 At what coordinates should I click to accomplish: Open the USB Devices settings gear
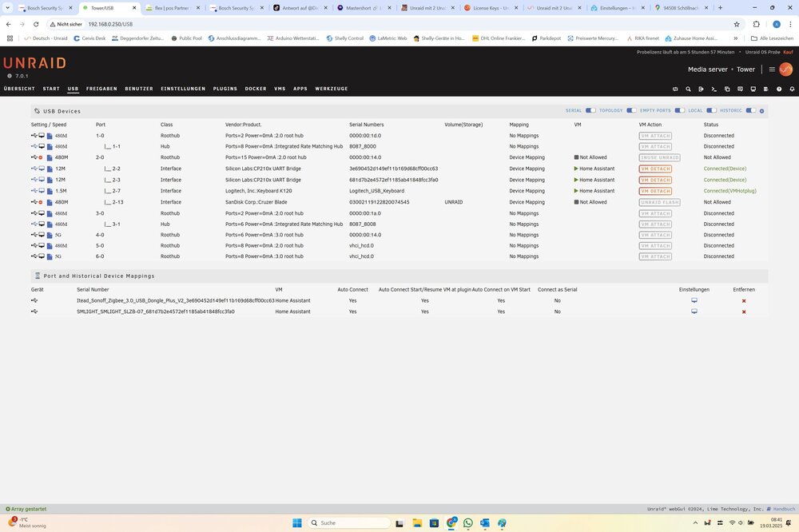pos(761,111)
